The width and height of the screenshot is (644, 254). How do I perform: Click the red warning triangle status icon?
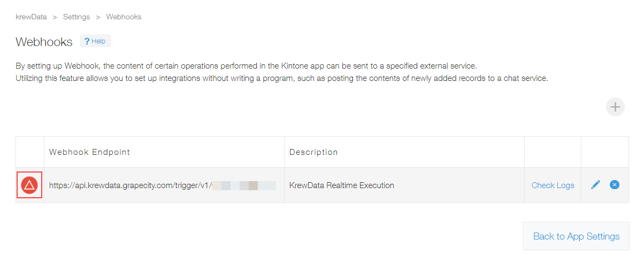tap(29, 185)
